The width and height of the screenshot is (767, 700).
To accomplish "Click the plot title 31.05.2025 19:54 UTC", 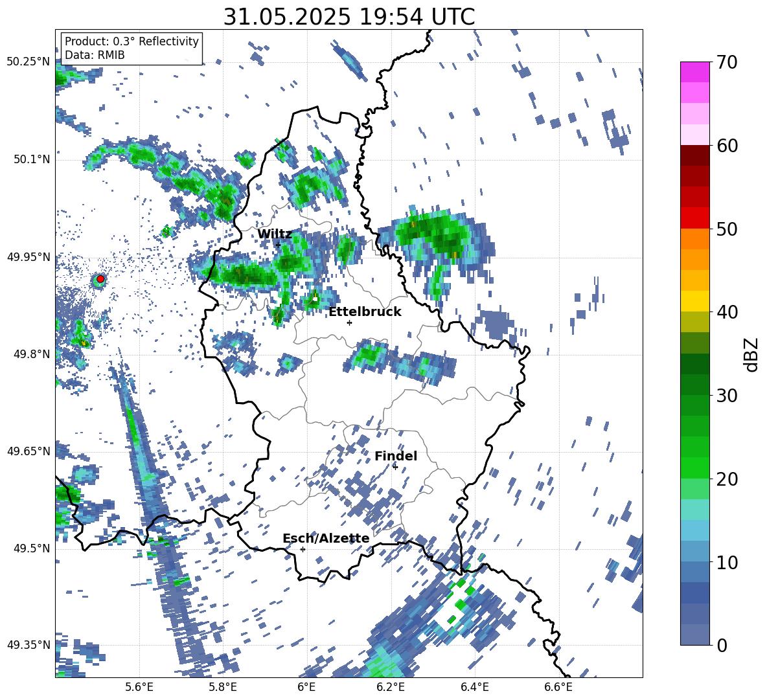I will (349, 17).
